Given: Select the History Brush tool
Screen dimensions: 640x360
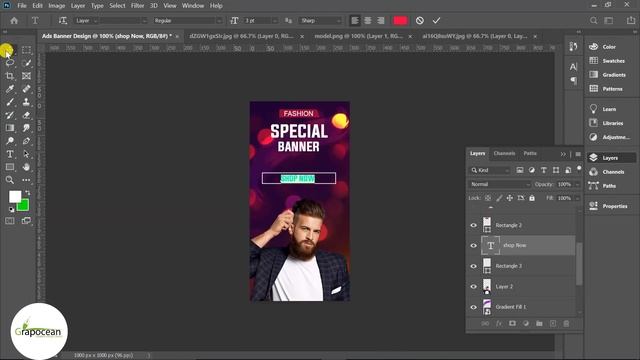Looking at the screenshot, I should click(10, 115).
